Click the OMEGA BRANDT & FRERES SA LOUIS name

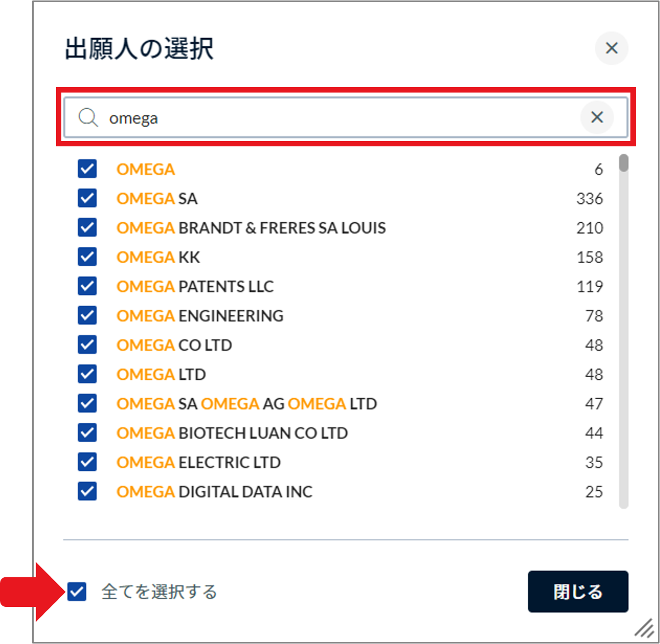pos(251,228)
